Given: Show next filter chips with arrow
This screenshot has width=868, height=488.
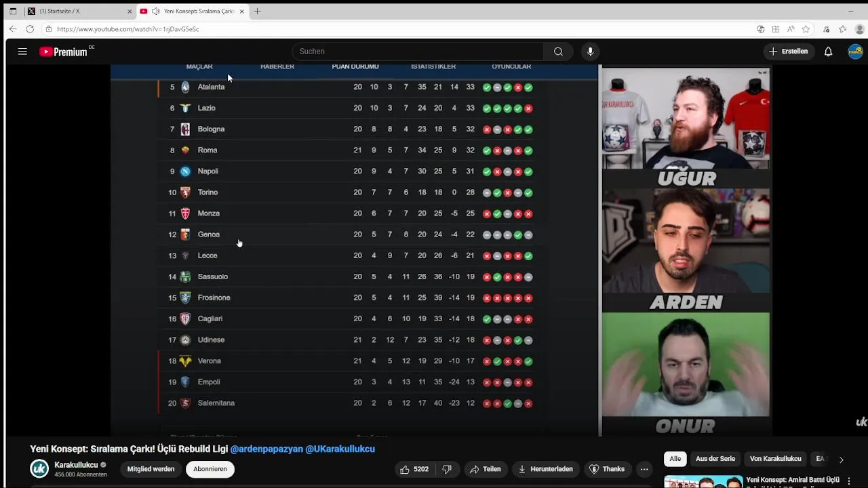Looking at the screenshot, I should 841,460.
